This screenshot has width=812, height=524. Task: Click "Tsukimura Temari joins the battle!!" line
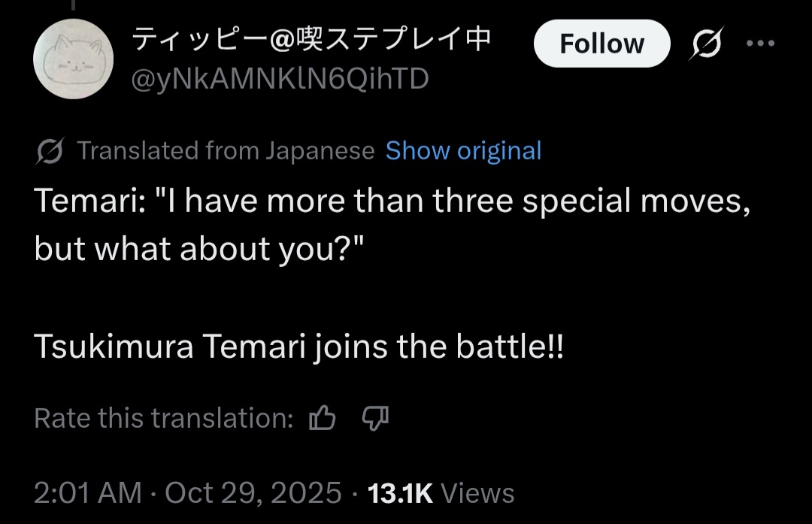(x=298, y=347)
